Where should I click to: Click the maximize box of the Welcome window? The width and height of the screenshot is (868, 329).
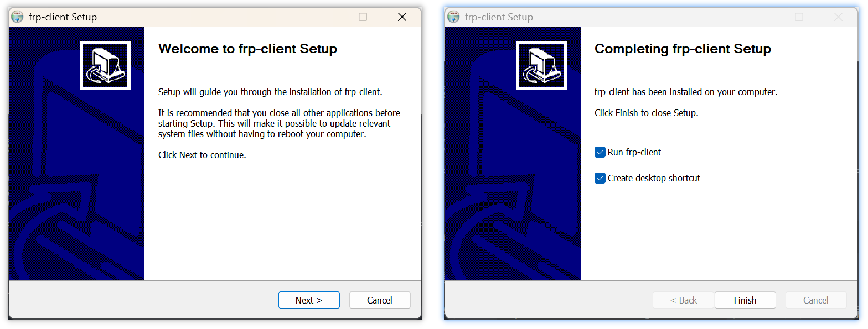(x=363, y=17)
